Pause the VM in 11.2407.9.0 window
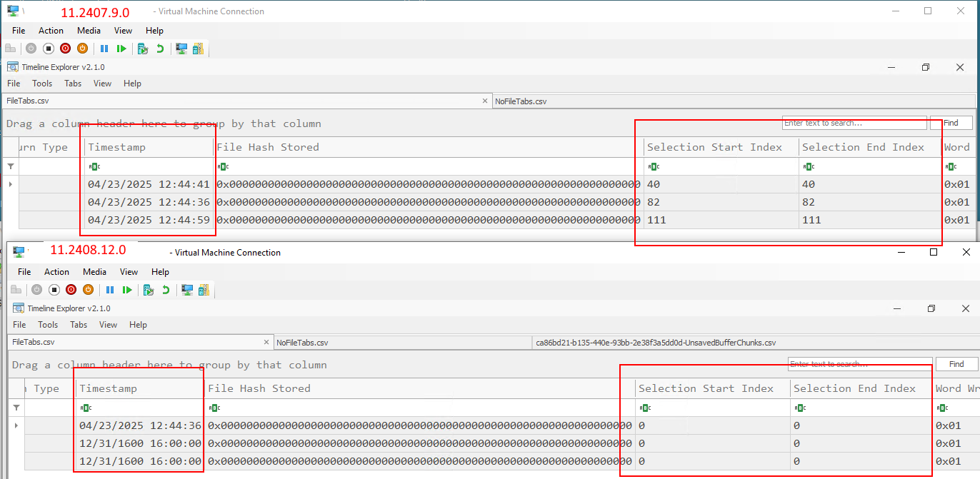Image resolution: width=980 pixels, height=479 pixels. [104, 49]
